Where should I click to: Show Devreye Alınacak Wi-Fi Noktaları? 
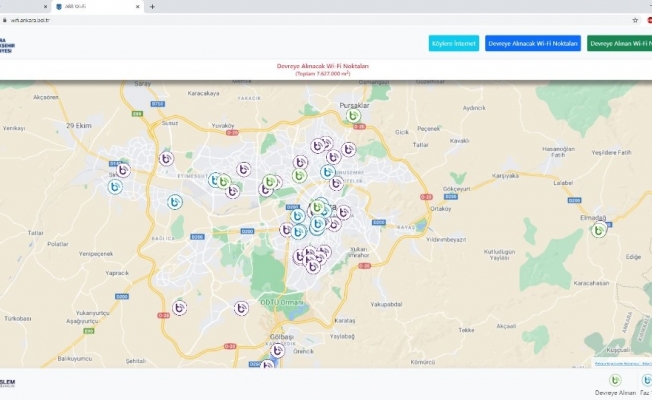532,44
